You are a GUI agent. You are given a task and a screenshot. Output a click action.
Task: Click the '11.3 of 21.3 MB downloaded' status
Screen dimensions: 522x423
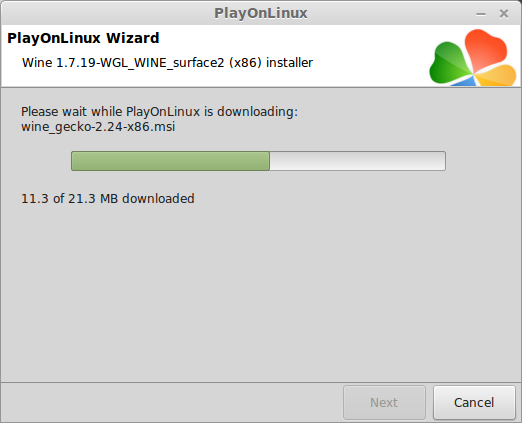point(108,199)
